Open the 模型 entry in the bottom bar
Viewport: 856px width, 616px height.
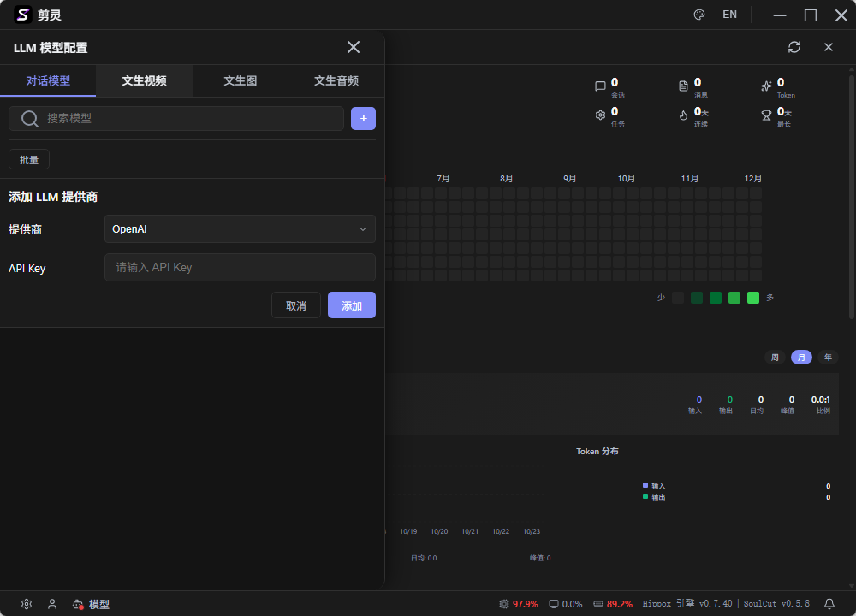tap(92, 604)
